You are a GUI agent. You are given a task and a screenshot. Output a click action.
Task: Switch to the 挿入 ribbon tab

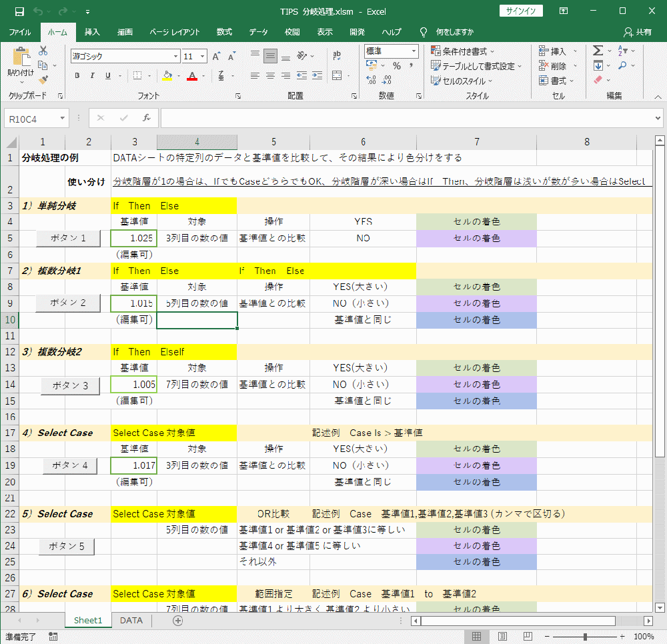pyautogui.click(x=92, y=32)
